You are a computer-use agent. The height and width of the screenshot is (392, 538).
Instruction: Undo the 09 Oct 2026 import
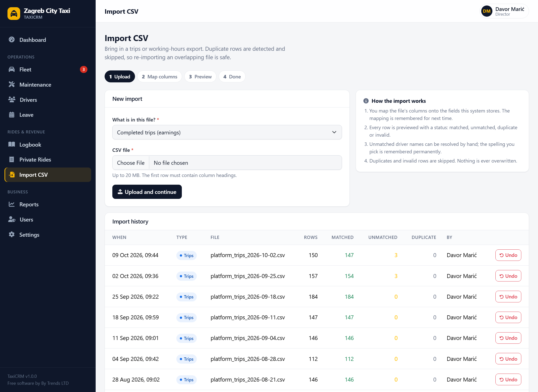(x=508, y=255)
